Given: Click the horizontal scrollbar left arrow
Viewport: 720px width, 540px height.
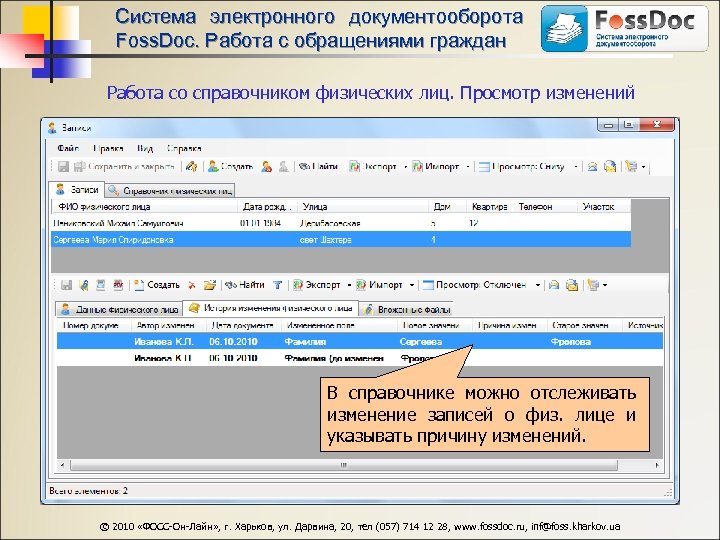Looking at the screenshot, I should point(62,465).
